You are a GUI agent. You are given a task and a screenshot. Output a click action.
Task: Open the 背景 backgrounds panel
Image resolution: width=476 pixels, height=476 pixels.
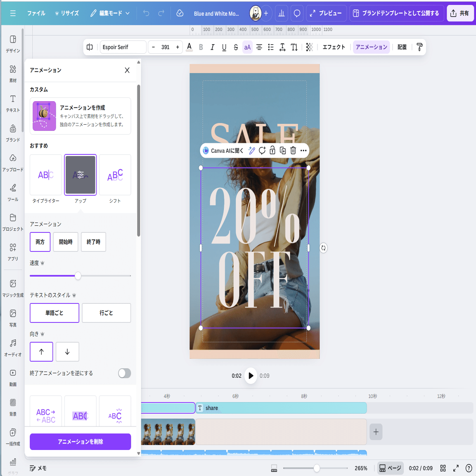(x=13, y=407)
